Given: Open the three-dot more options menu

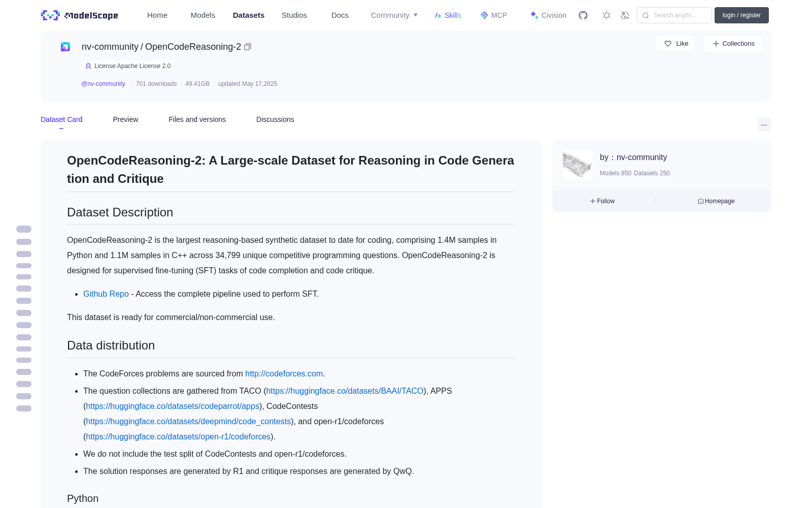Looking at the screenshot, I should click(x=764, y=124).
